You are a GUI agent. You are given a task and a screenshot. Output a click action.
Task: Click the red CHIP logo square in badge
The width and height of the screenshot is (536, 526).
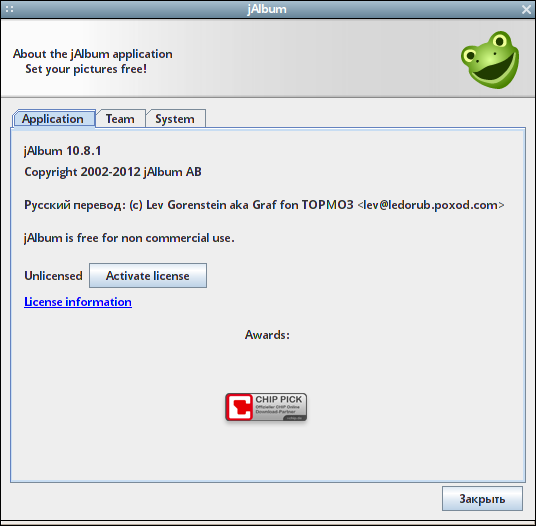(240, 407)
